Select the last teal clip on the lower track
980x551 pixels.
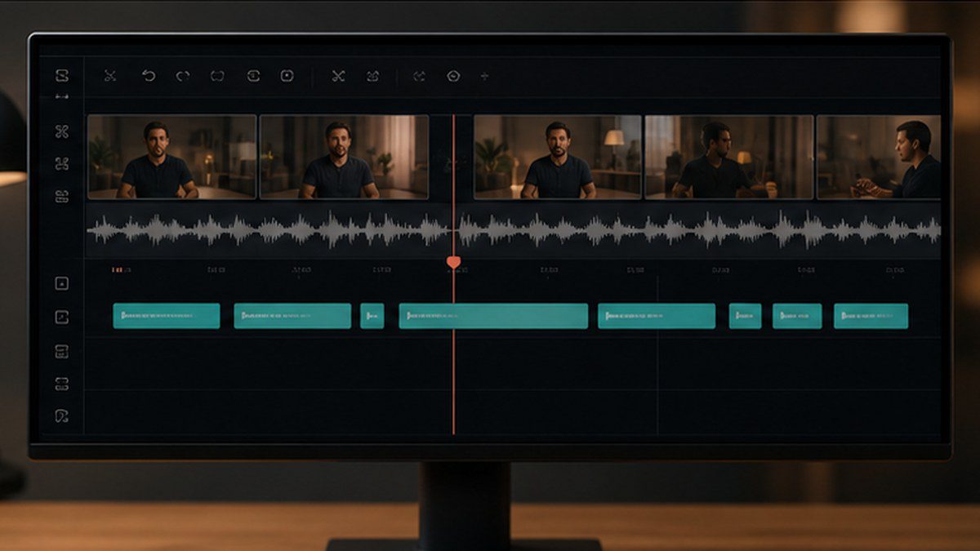871,316
